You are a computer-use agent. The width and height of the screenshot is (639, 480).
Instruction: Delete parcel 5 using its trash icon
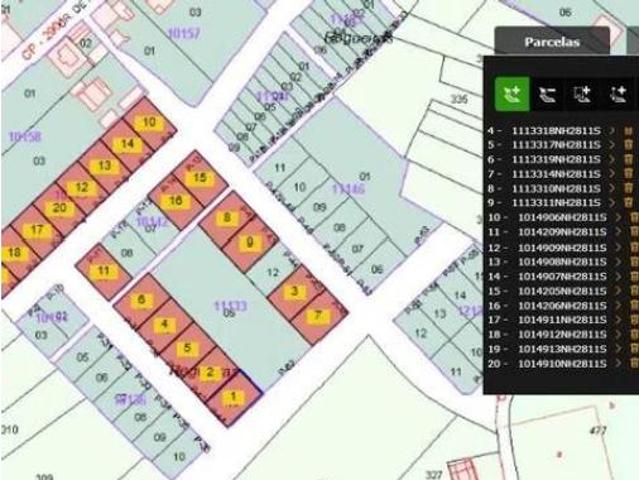pyautogui.click(x=628, y=145)
